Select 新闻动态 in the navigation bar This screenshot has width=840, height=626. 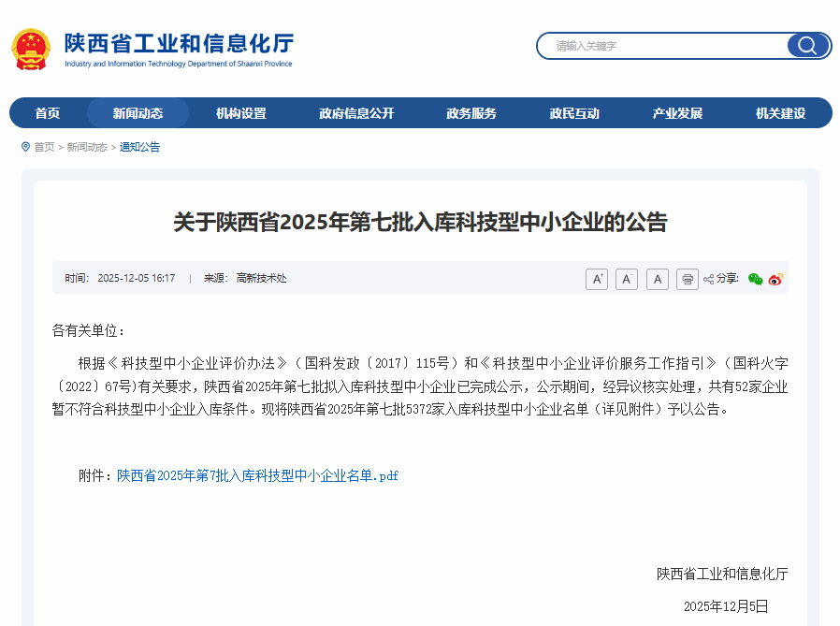click(138, 113)
